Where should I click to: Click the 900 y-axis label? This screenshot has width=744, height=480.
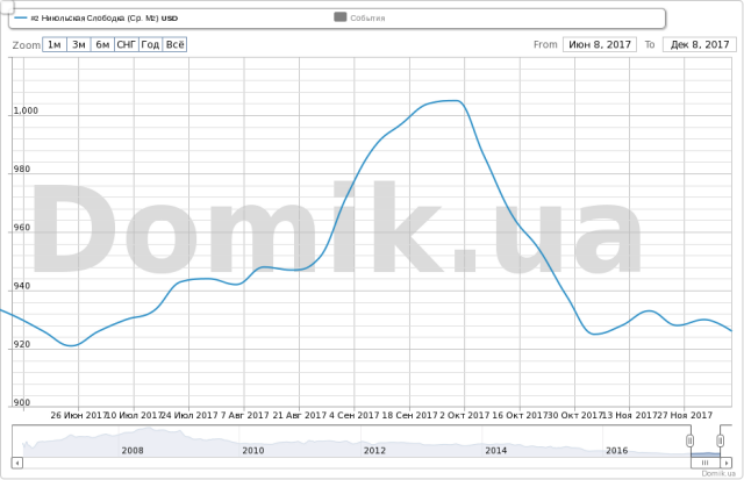pos(22,403)
